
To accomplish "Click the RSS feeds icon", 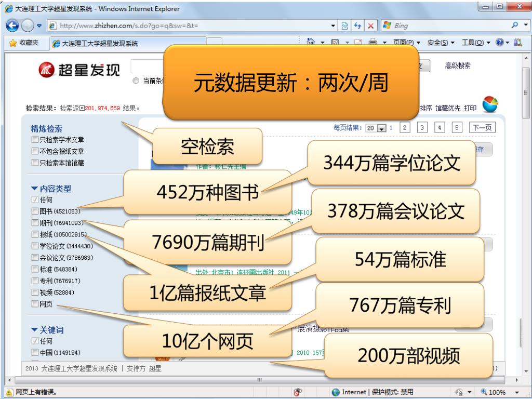I will point(335,43).
